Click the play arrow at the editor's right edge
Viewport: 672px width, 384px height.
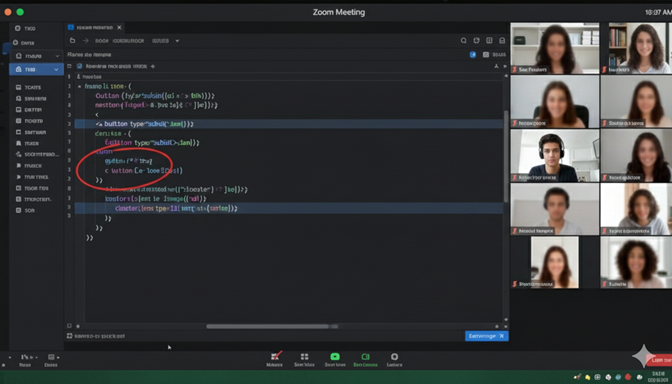(x=505, y=66)
